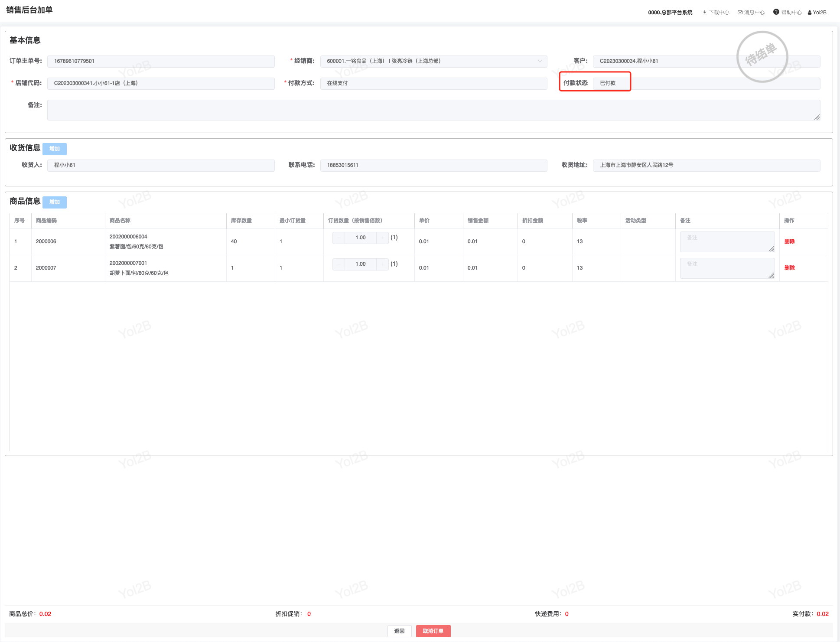Click 增加 next to 商品信息
The height and width of the screenshot is (642, 840).
[55, 202]
